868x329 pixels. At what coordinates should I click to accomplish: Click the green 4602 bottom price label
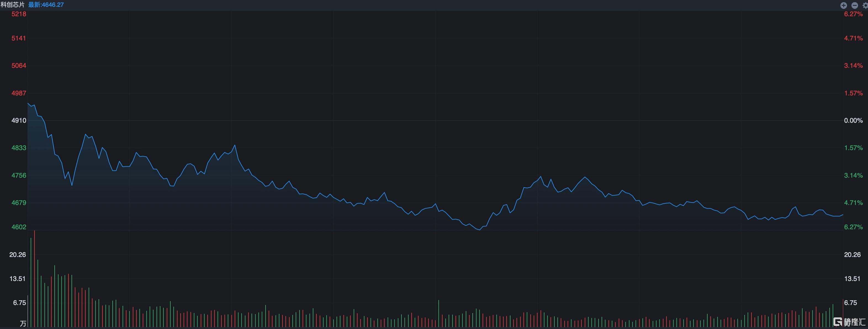[x=19, y=227]
